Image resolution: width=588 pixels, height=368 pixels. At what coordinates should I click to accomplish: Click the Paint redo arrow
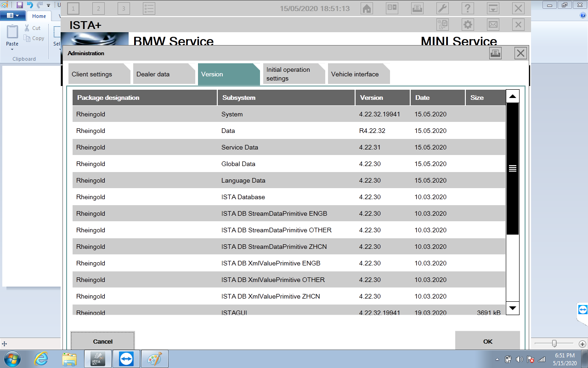[x=40, y=5]
